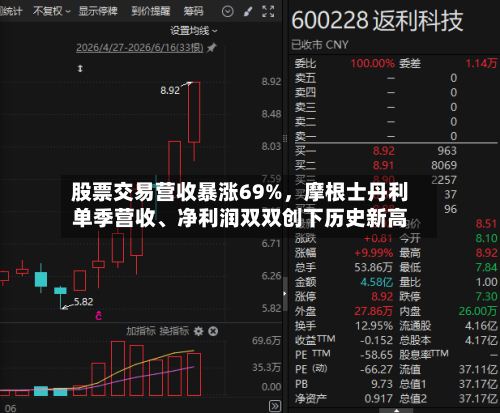Click 加指标 add indicator button
The height and width of the screenshot is (413, 500).
point(141,331)
